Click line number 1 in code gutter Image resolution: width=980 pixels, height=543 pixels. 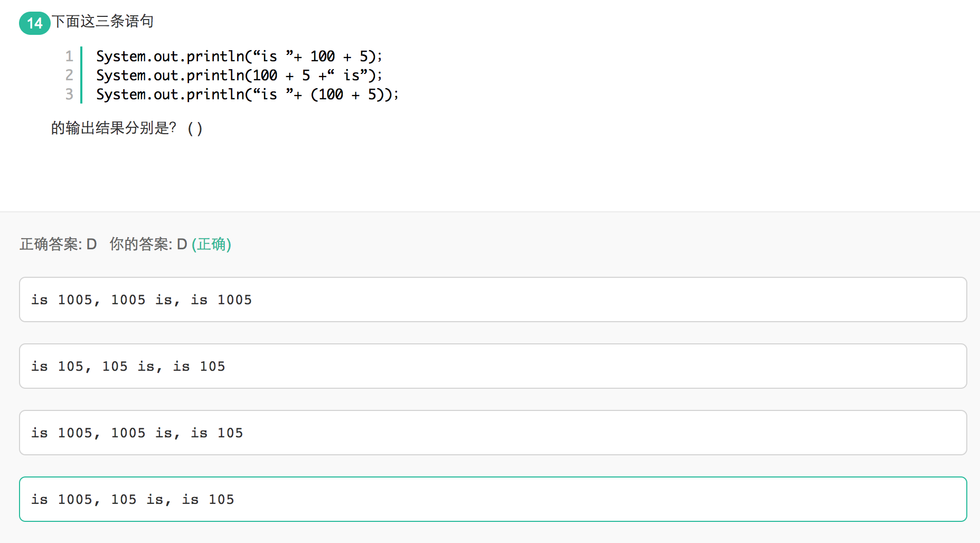pos(69,56)
